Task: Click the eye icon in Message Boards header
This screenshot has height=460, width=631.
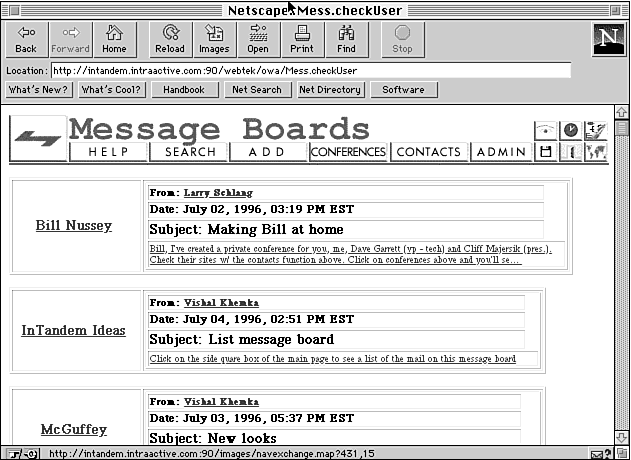Action: (x=546, y=131)
